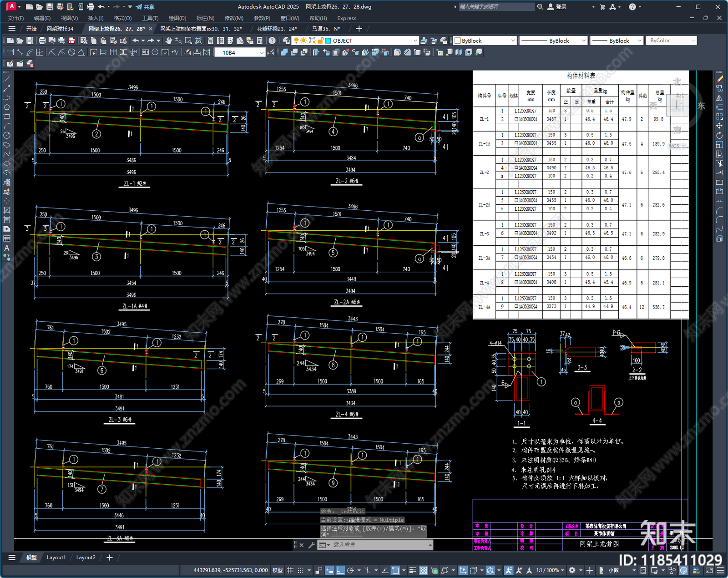The image size is (728, 578).
Task: Open the 标注(N) menu
Action: [205, 18]
